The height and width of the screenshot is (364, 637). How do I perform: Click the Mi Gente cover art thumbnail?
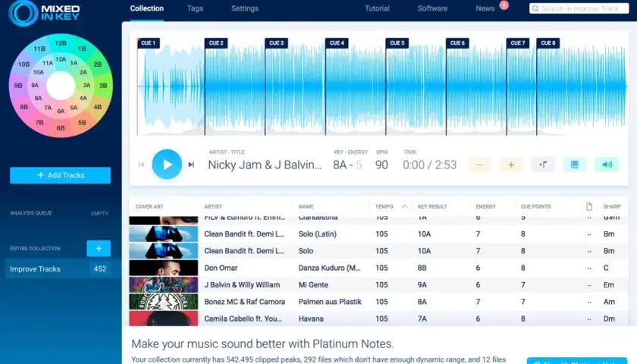163,285
